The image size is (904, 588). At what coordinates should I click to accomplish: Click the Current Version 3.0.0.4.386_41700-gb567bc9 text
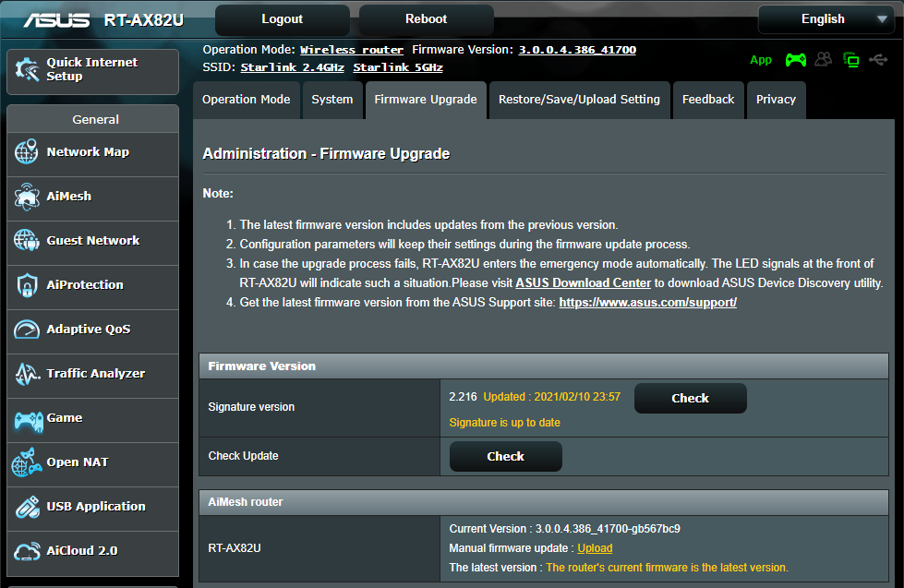click(x=564, y=529)
